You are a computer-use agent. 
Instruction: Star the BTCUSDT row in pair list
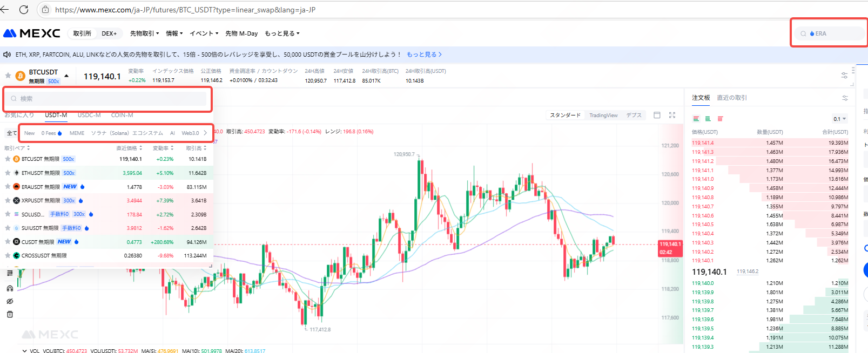(x=8, y=159)
